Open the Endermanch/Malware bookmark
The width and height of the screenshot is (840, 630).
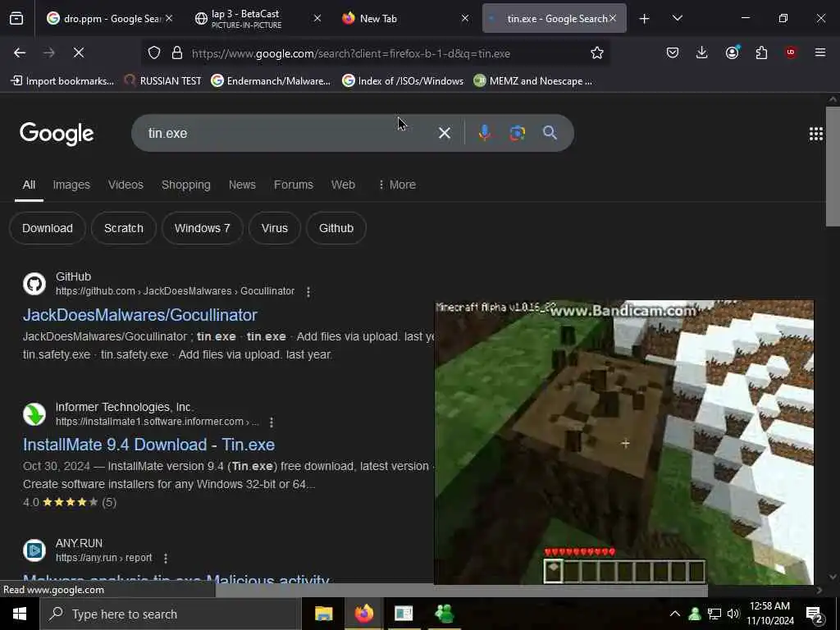coord(271,81)
